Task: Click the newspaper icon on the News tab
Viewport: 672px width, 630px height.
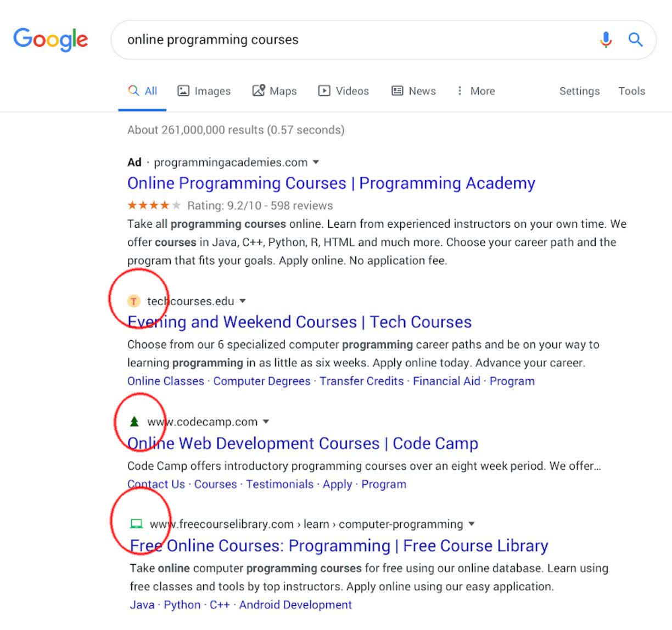Action: [397, 90]
